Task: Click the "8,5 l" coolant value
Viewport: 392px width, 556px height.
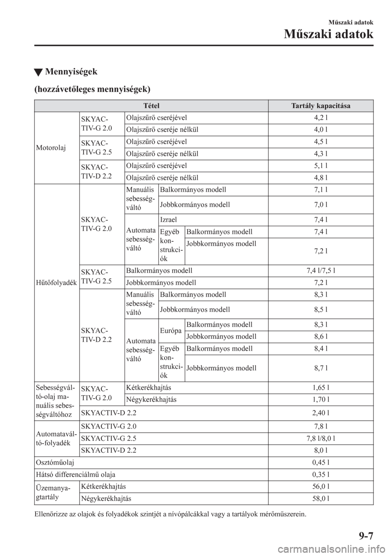Action: [x=321, y=309]
